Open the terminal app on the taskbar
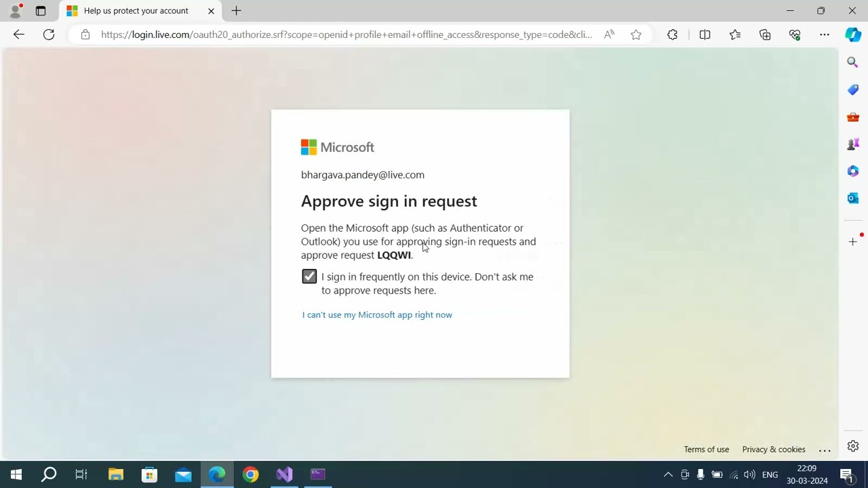The width and height of the screenshot is (868, 488). click(x=318, y=474)
